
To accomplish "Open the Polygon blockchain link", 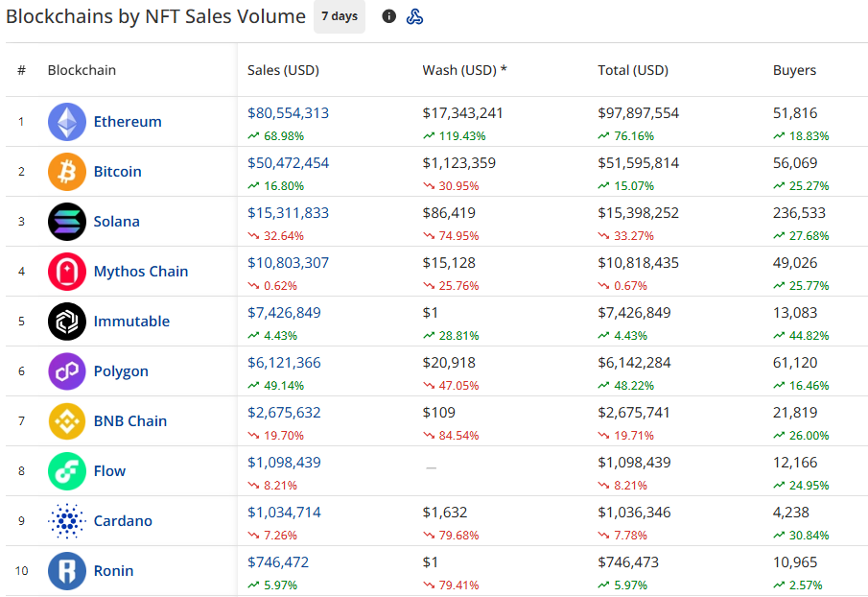I will pos(121,371).
